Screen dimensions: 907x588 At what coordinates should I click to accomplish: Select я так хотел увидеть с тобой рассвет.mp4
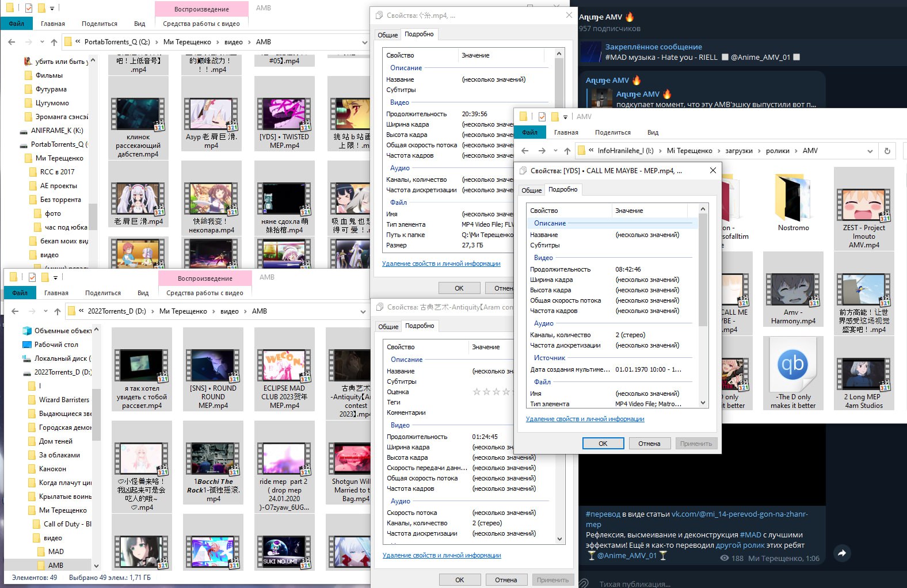[x=142, y=369]
